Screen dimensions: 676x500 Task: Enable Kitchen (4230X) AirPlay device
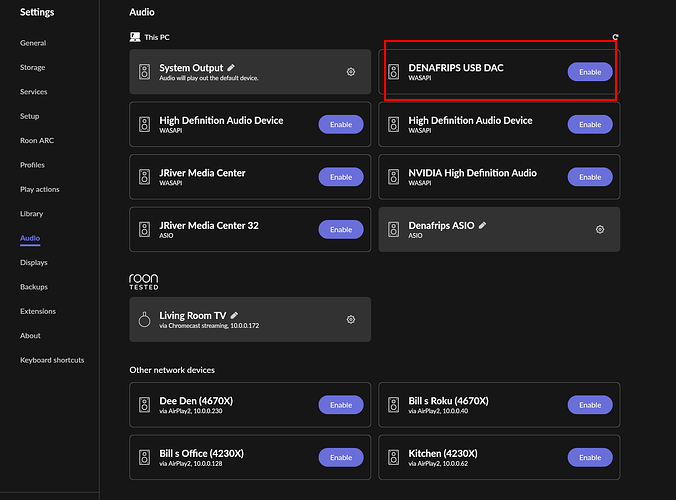coord(590,457)
